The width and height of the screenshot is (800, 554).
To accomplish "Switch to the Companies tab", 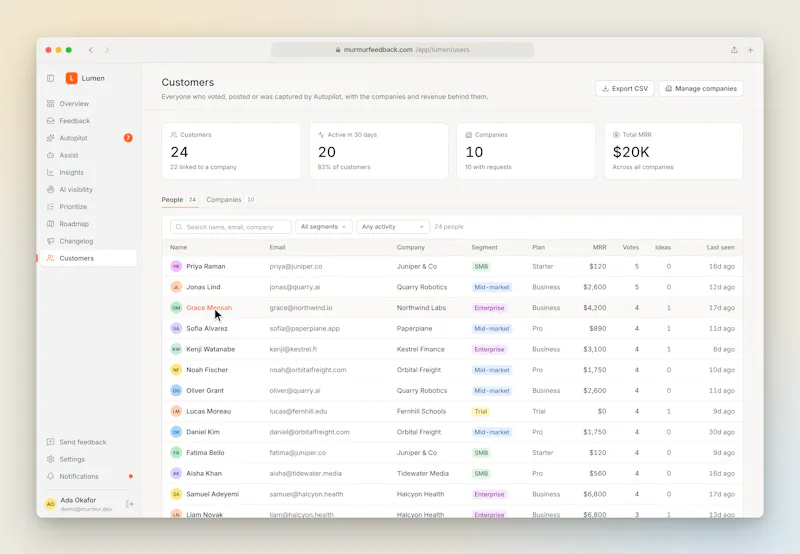I will (x=231, y=199).
